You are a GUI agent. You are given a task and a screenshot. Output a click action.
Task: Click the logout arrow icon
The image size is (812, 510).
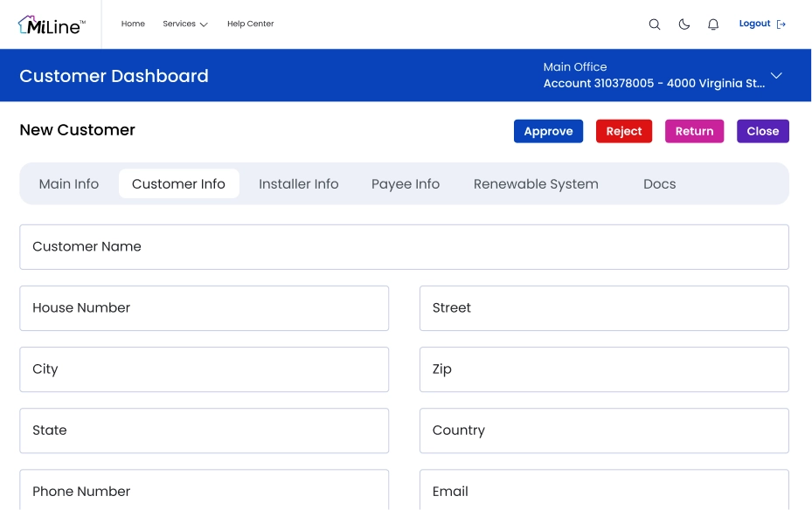point(781,24)
